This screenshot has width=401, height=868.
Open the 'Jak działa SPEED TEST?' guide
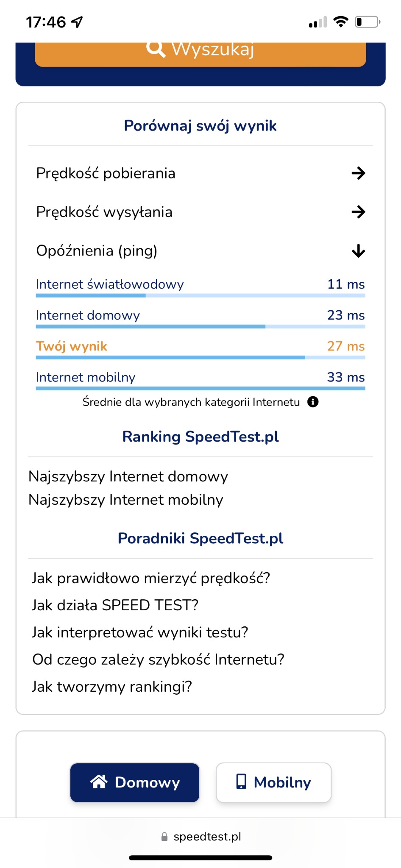(x=115, y=605)
